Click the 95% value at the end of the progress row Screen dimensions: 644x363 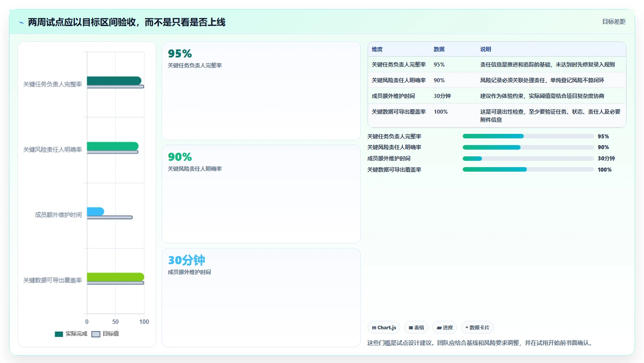pos(603,137)
